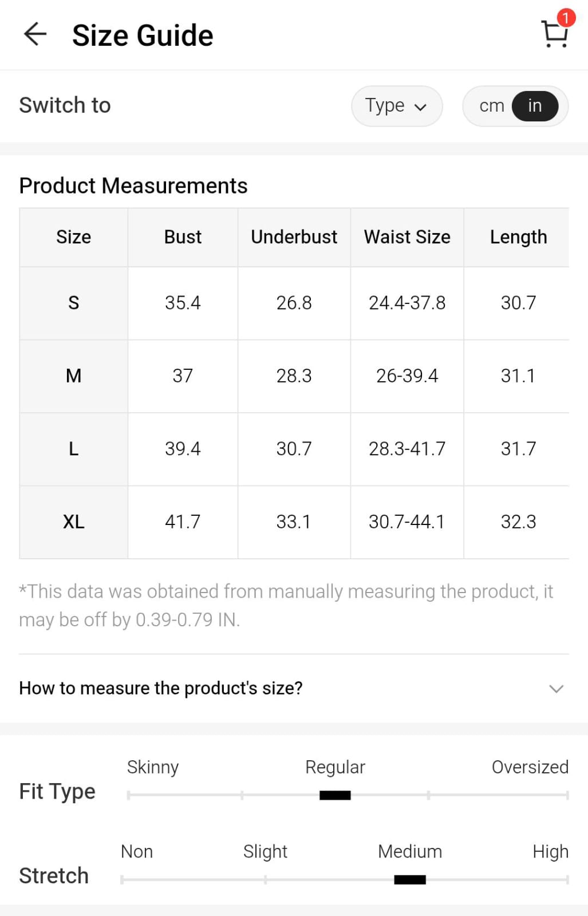Choose the XL size row
Viewport: 588px width, 916px height.
pos(73,522)
